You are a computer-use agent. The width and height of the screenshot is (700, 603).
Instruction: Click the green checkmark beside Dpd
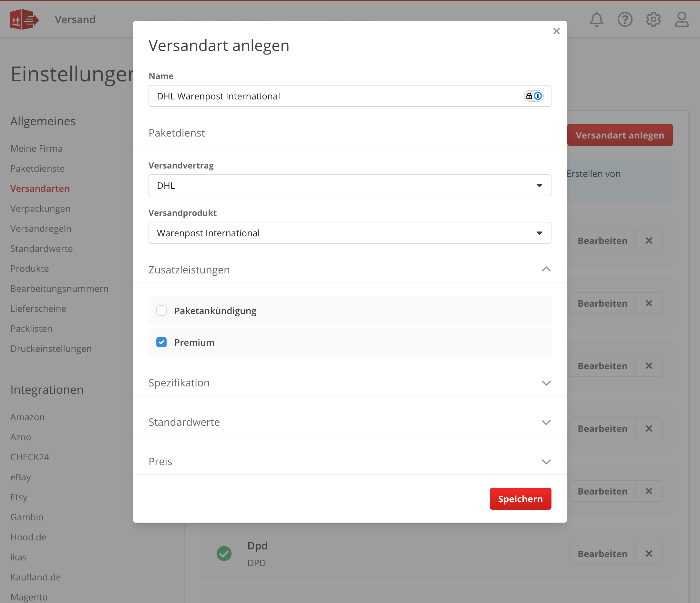(224, 554)
